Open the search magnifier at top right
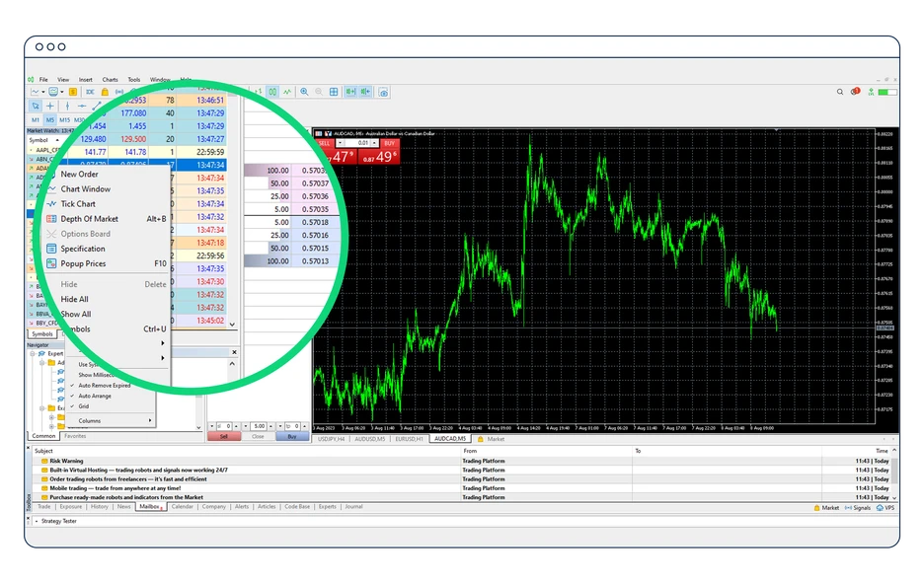The image size is (924, 583). coord(840,92)
